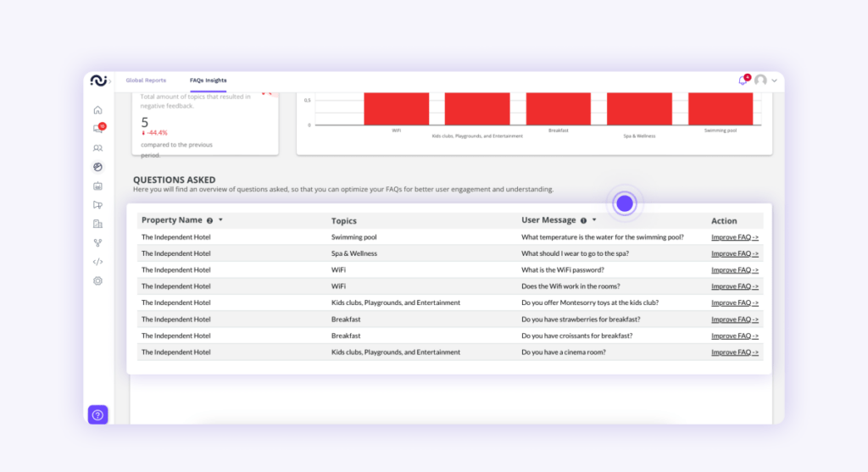868x472 pixels.
Task: Select the FAQs Insights tab
Action: [208, 81]
